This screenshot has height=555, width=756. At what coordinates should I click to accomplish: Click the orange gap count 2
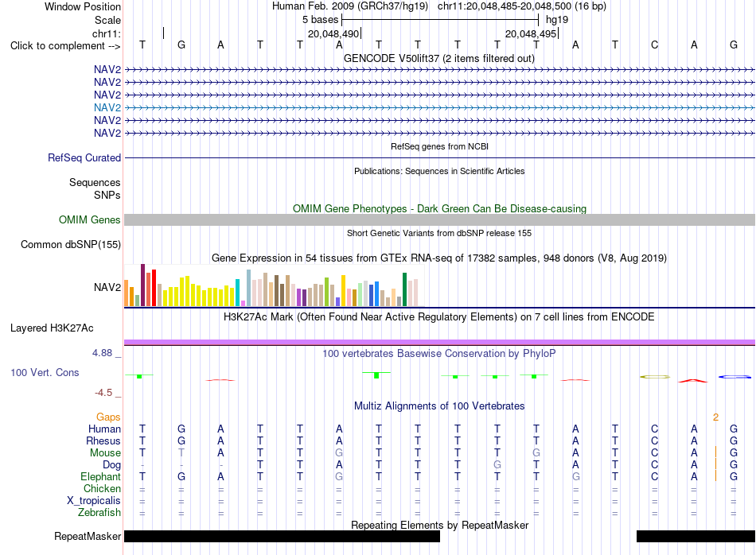click(x=715, y=417)
